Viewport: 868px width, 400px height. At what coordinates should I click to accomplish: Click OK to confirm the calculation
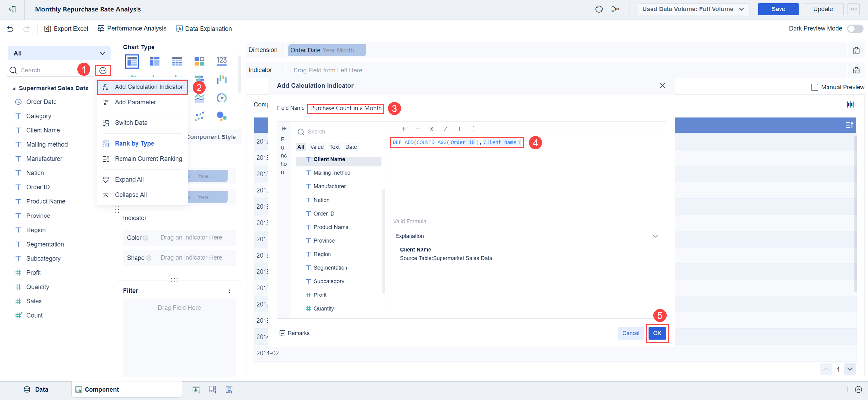[657, 333]
